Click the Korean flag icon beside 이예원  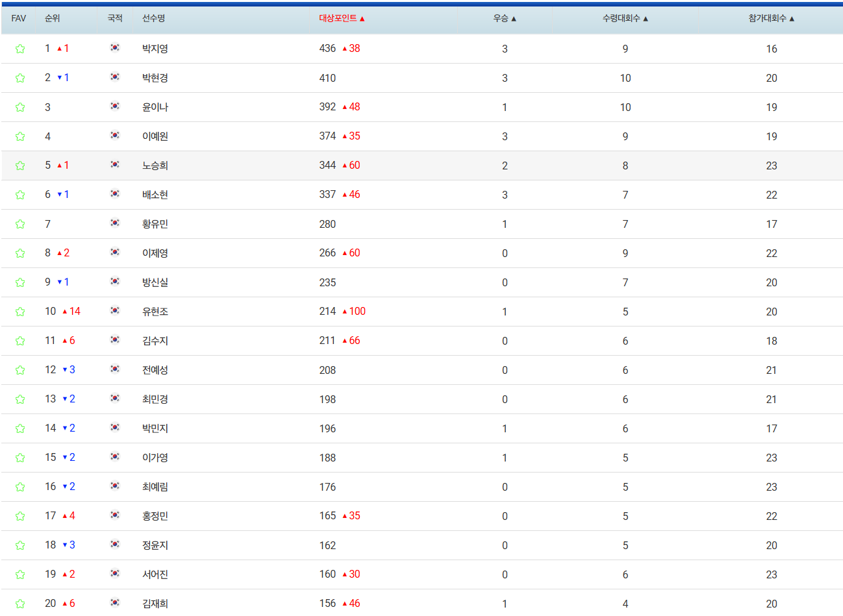pyautogui.click(x=115, y=136)
